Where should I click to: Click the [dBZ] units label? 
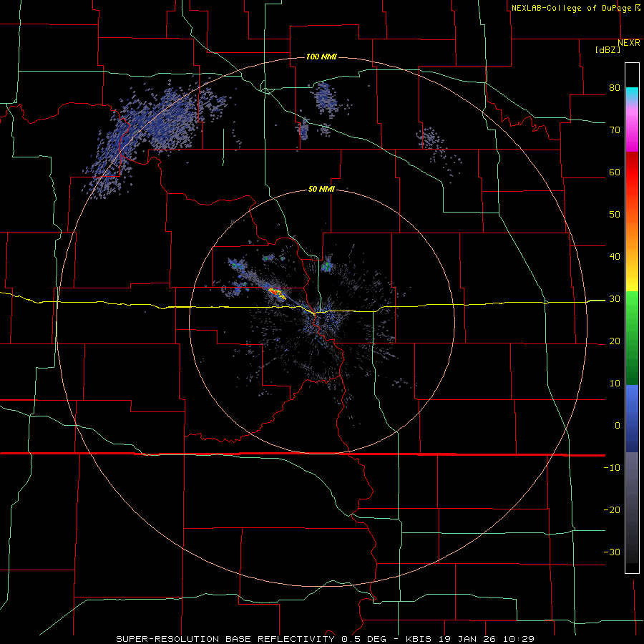(608, 50)
